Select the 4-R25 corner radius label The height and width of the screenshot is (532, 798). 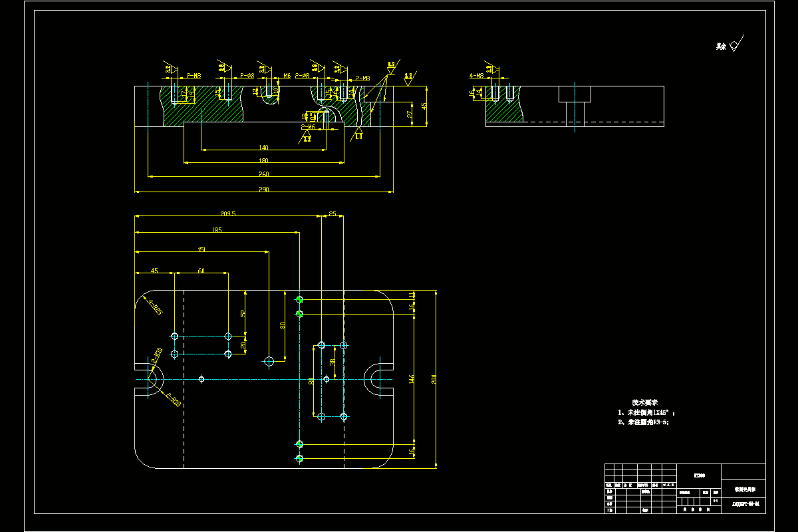pos(156,307)
